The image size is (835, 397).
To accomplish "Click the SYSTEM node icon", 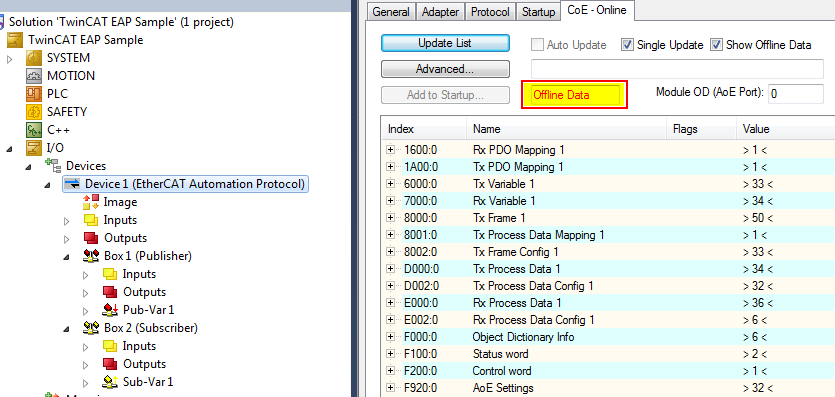I will (34, 57).
